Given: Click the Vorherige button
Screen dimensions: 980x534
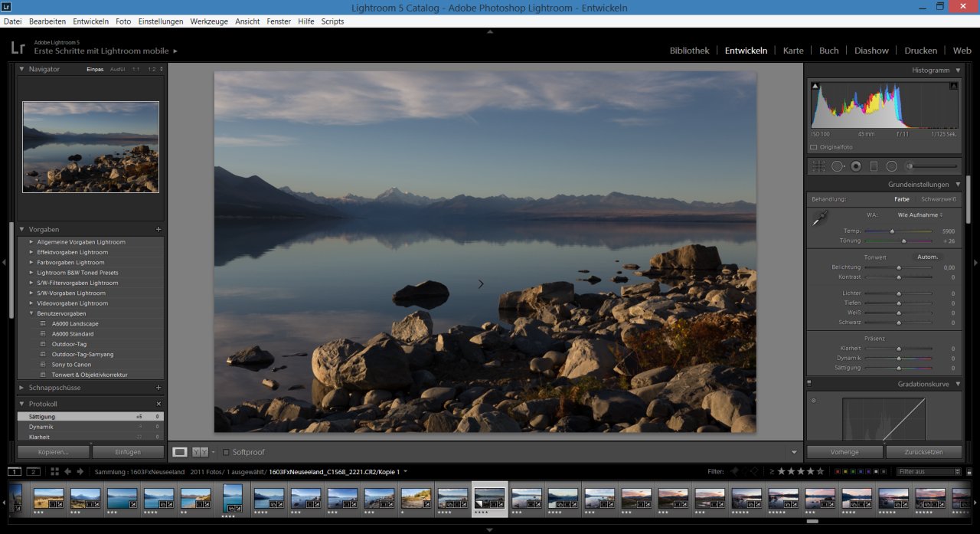Looking at the screenshot, I should pyautogui.click(x=844, y=452).
